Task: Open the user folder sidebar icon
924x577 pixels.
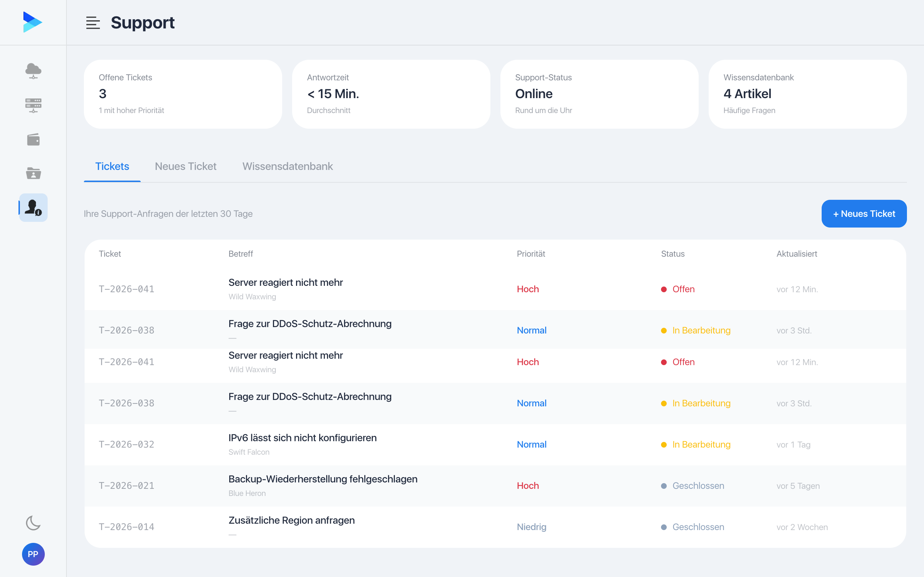Action: point(33,173)
